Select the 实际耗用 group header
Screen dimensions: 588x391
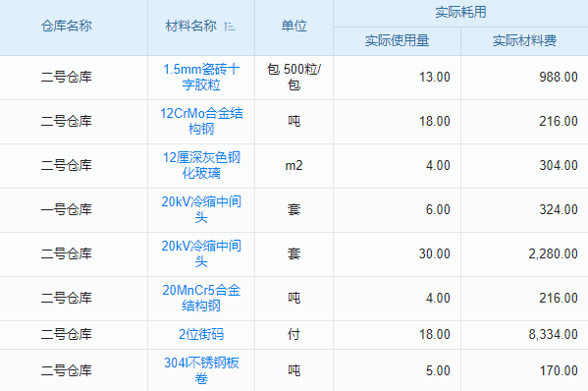[460, 12]
